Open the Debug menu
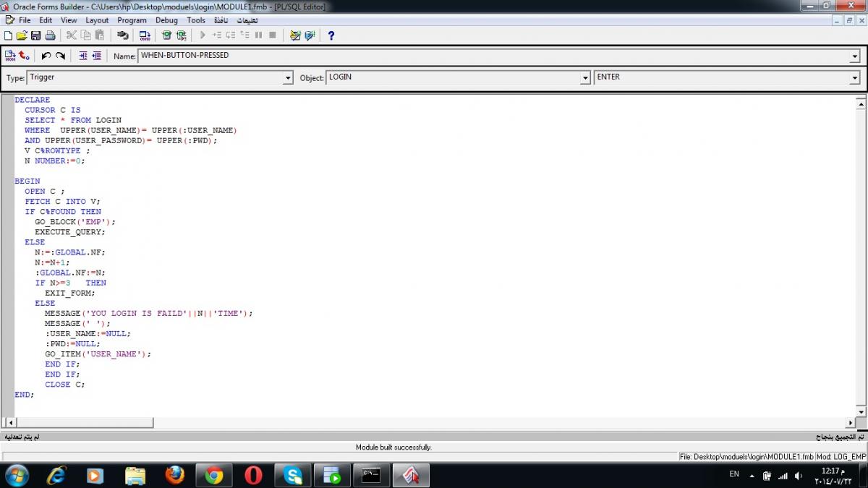Image resolution: width=868 pixels, height=488 pixels. pyautogui.click(x=166, y=20)
